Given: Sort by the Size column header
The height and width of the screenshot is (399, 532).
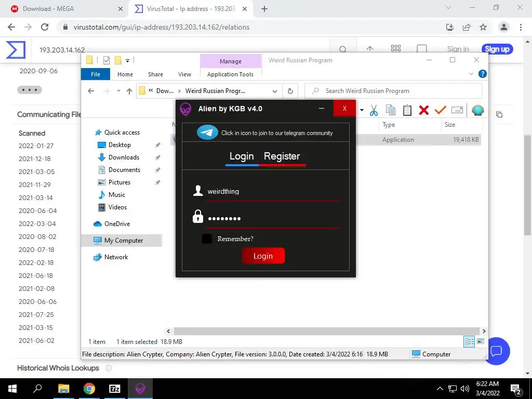Looking at the screenshot, I should [x=450, y=125].
